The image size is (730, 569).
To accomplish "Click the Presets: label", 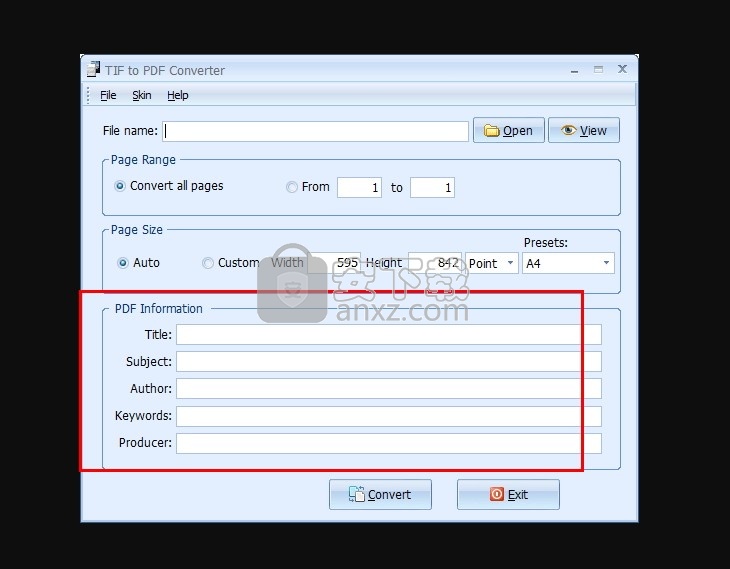I will click(546, 243).
